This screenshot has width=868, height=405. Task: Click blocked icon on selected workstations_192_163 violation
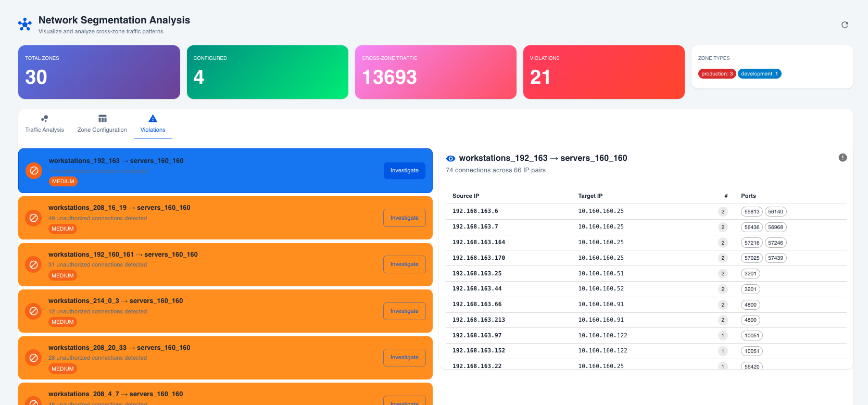pyautogui.click(x=34, y=171)
